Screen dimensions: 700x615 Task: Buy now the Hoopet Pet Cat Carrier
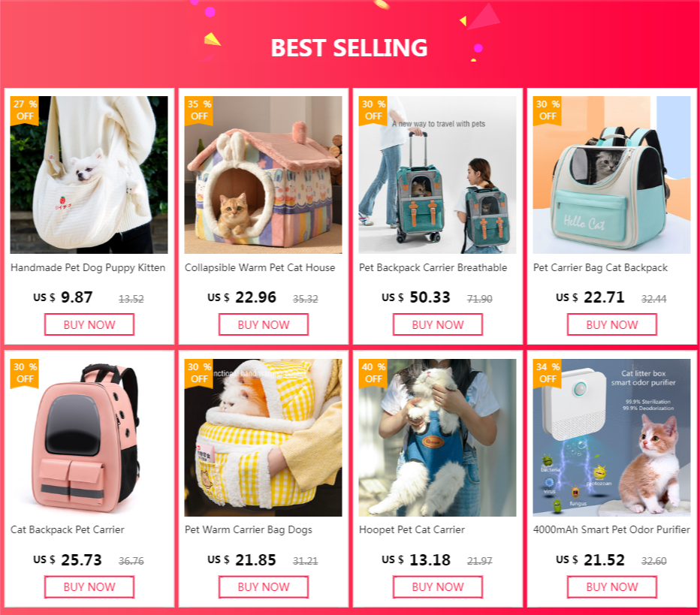click(x=438, y=587)
